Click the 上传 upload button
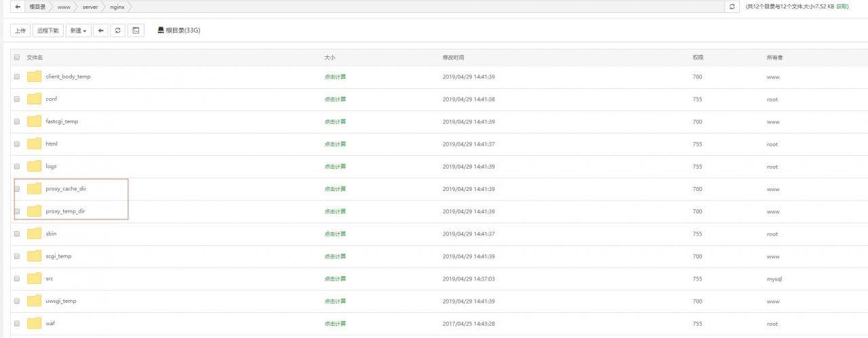This screenshot has width=868, height=338. 20,30
